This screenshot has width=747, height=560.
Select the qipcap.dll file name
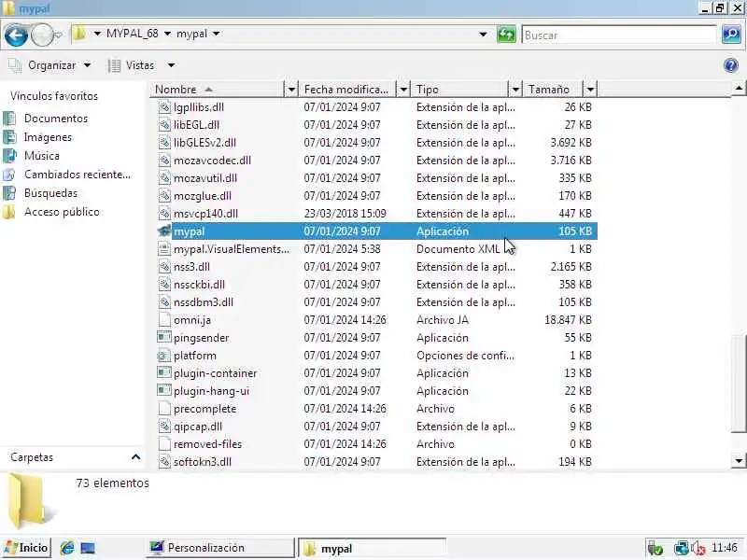(198, 427)
